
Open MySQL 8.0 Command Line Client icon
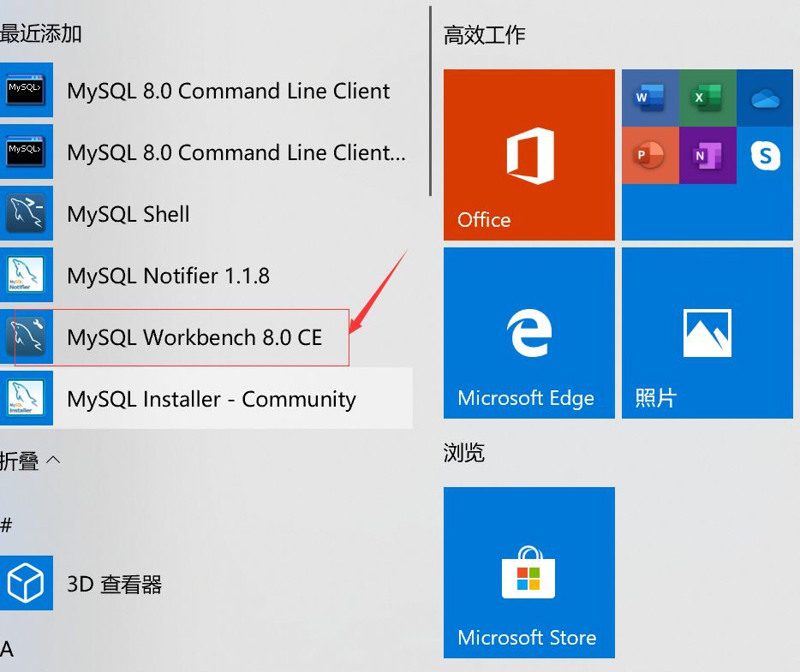25,90
